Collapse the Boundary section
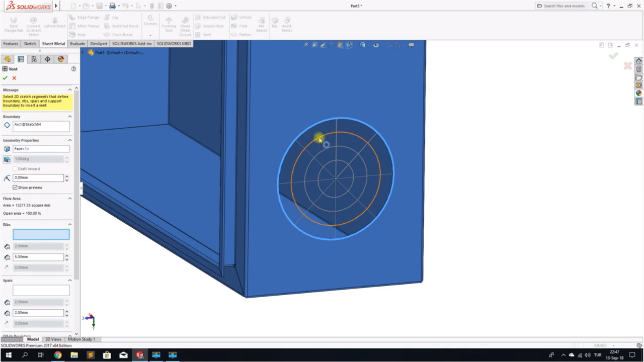The width and height of the screenshot is (644, 362). [70, 117]
